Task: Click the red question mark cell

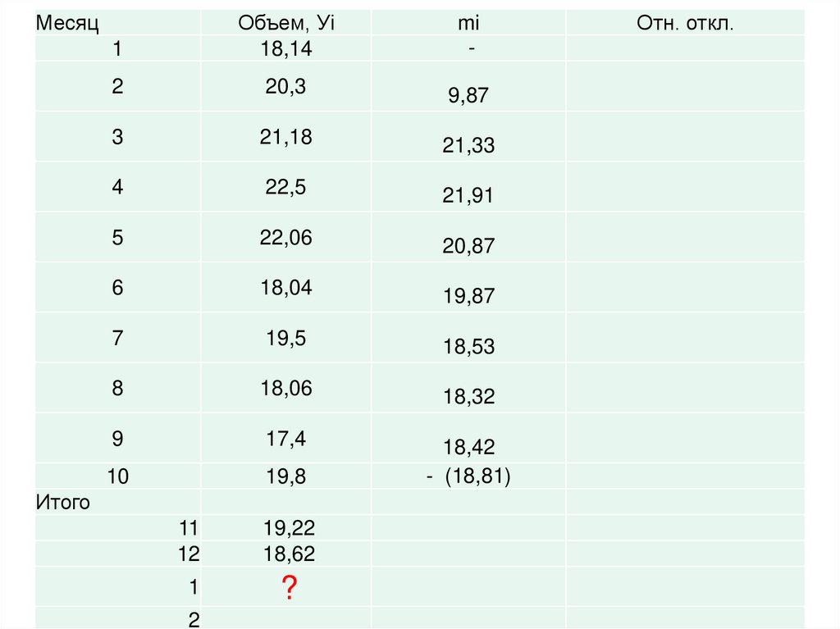Action: [289, 588]
